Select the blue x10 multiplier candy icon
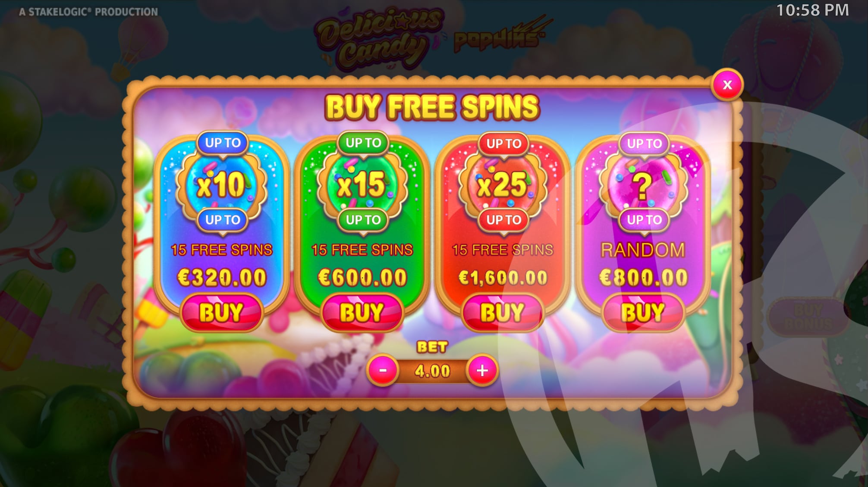Screen dimensions: 868x487 click(x=221, y=185)
